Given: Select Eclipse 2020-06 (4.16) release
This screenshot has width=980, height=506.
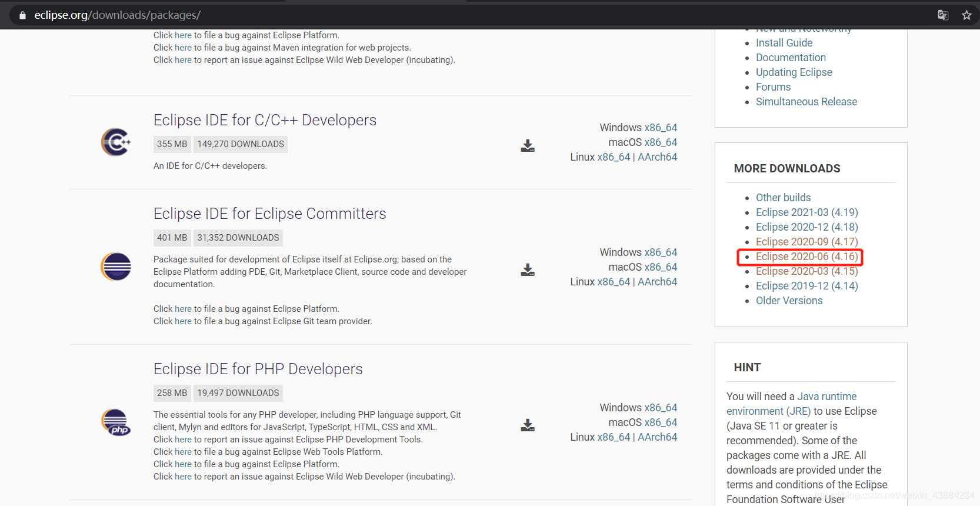Looking at the screenshot, I should click(x=806, y=257).
